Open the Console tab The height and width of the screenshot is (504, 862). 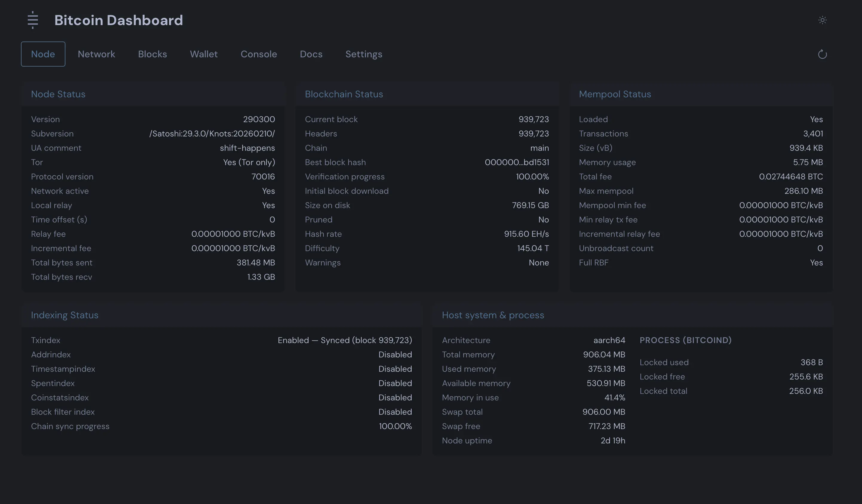[x=259, y=54]
